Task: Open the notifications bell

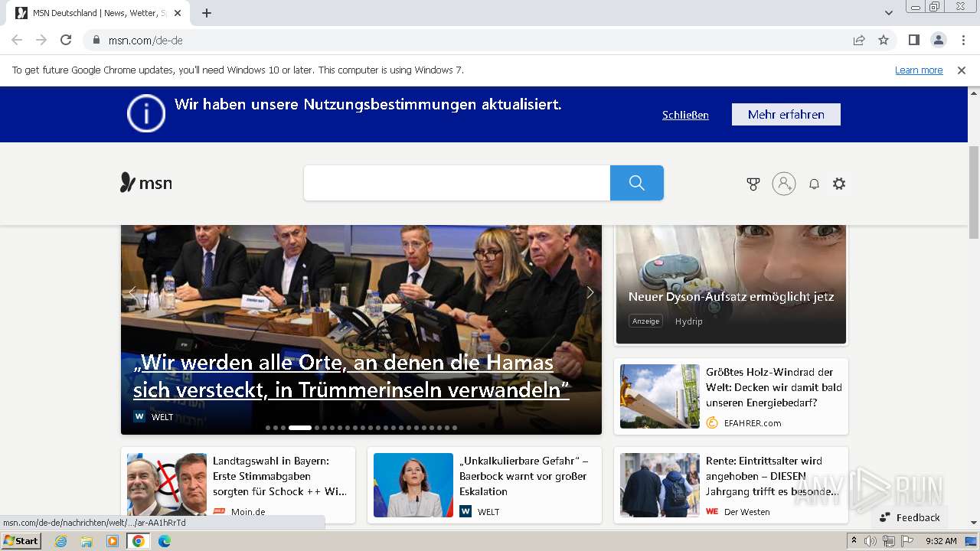Action: tap(814, 184)
